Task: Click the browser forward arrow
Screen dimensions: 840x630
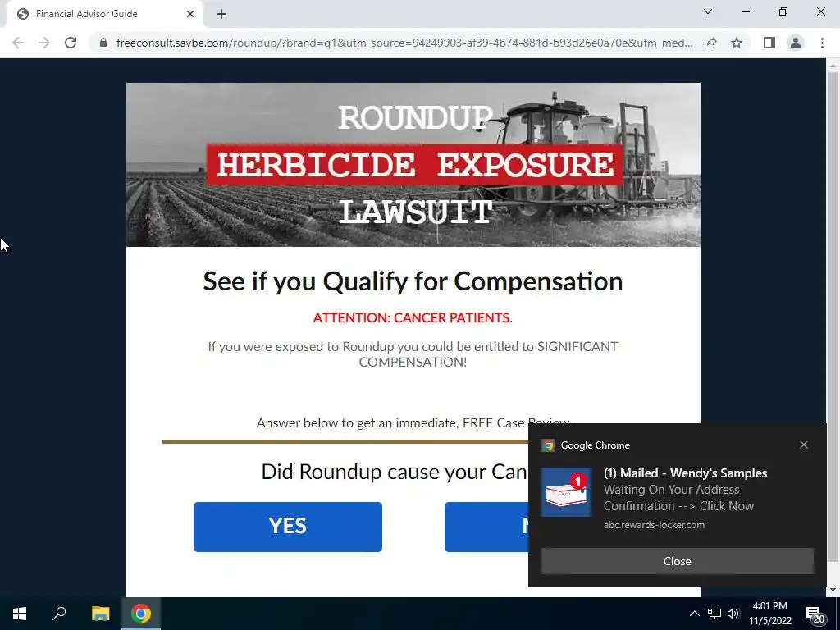Action: pos(44,43)
